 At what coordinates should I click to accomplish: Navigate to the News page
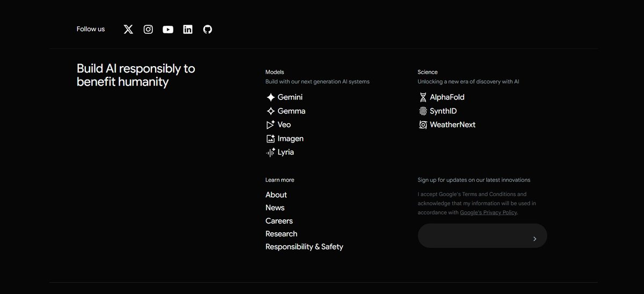(275, 208)
